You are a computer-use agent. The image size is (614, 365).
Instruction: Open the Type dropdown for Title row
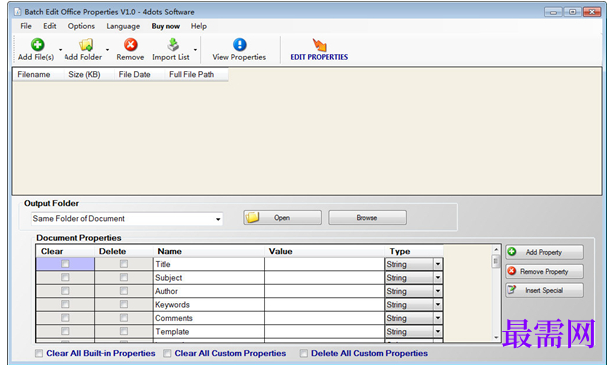[438, 264]
